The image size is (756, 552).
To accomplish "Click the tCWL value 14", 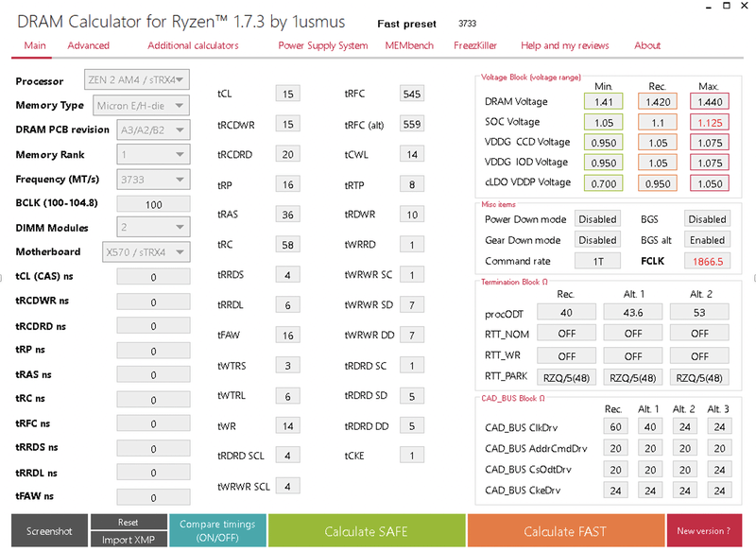I will (x=412, y=154).
